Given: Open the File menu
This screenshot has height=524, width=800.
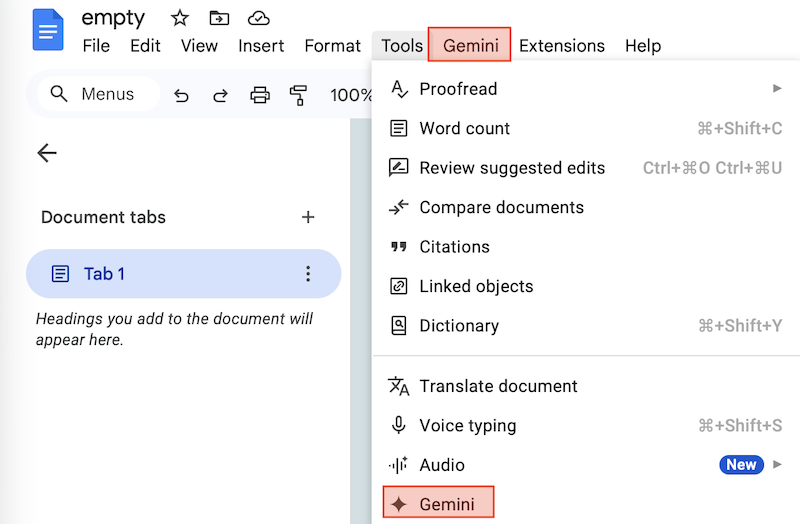Looking at the screenshot, I should tap(96, 46).
